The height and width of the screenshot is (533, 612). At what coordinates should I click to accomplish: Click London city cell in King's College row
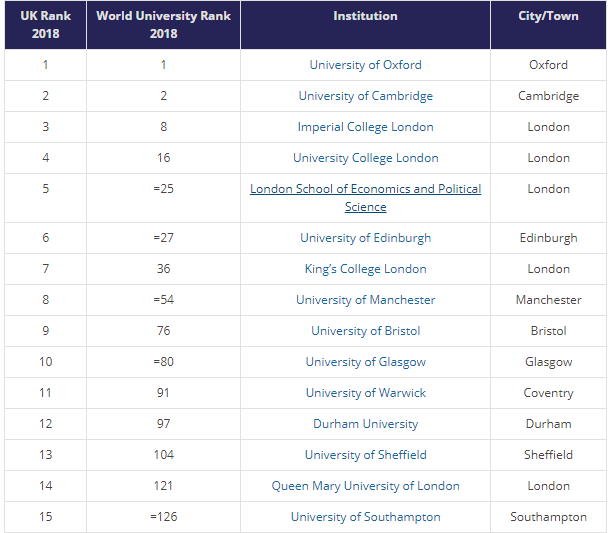click(x=548, y=269)
